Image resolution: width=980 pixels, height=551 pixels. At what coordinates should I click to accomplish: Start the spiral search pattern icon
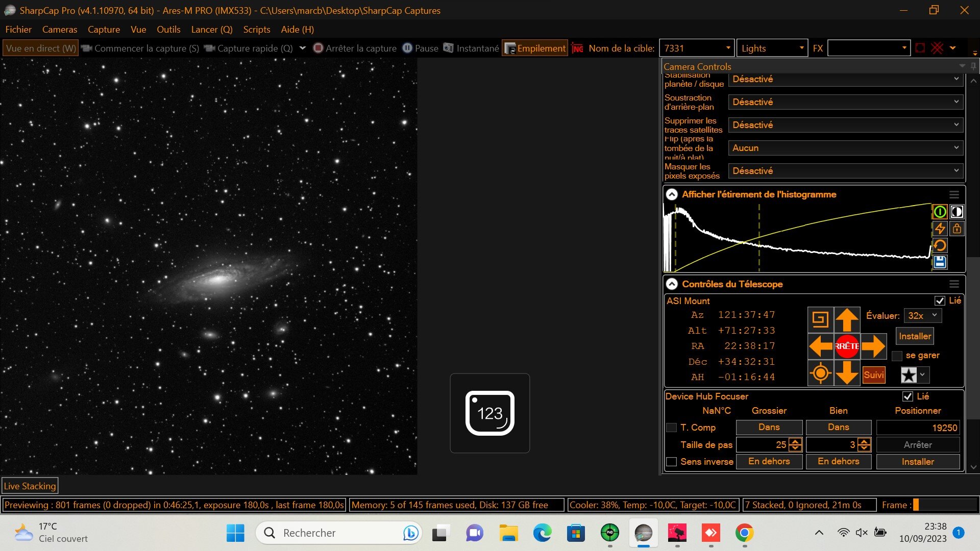coord(820,320)
